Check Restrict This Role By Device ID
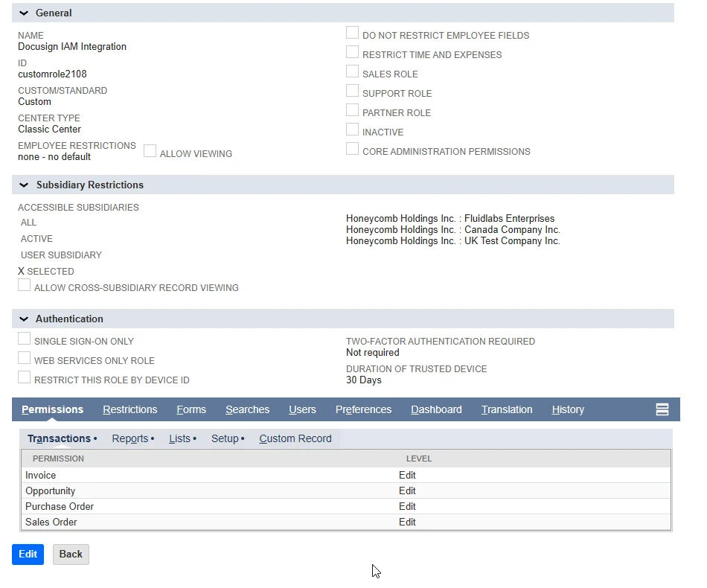The width and height of the screenshot is (707, 588). coord(25,377)
